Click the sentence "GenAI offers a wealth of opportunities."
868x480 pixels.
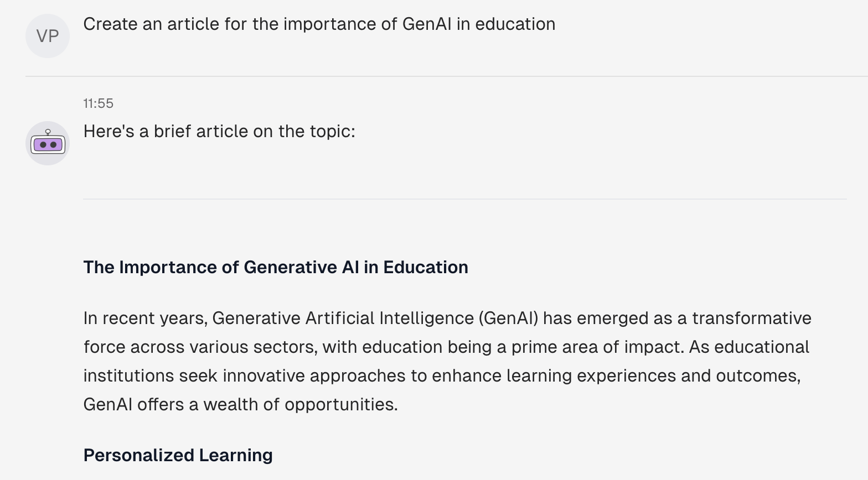click(x=241, y=404)
